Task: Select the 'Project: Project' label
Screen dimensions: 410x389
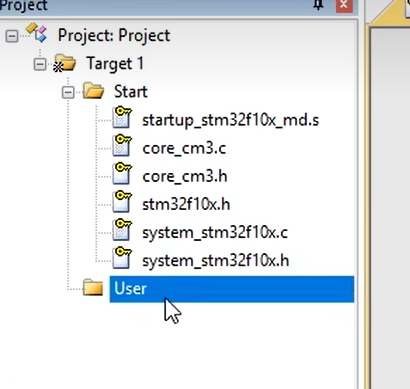Action: click(114, 35)
